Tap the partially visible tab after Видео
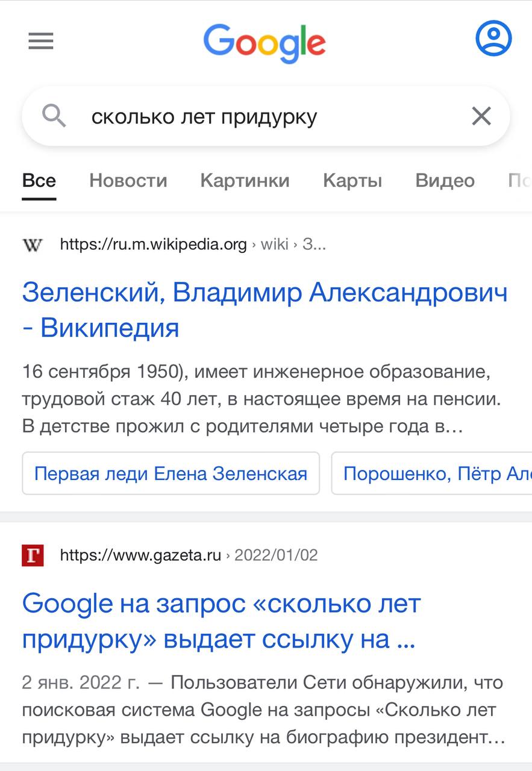This screenshot has height=771, width=532. click(518, 181)
